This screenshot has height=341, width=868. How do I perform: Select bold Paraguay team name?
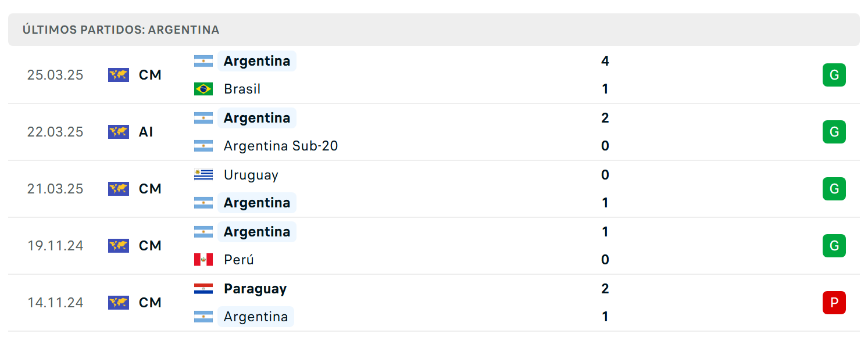click(255, 289)
